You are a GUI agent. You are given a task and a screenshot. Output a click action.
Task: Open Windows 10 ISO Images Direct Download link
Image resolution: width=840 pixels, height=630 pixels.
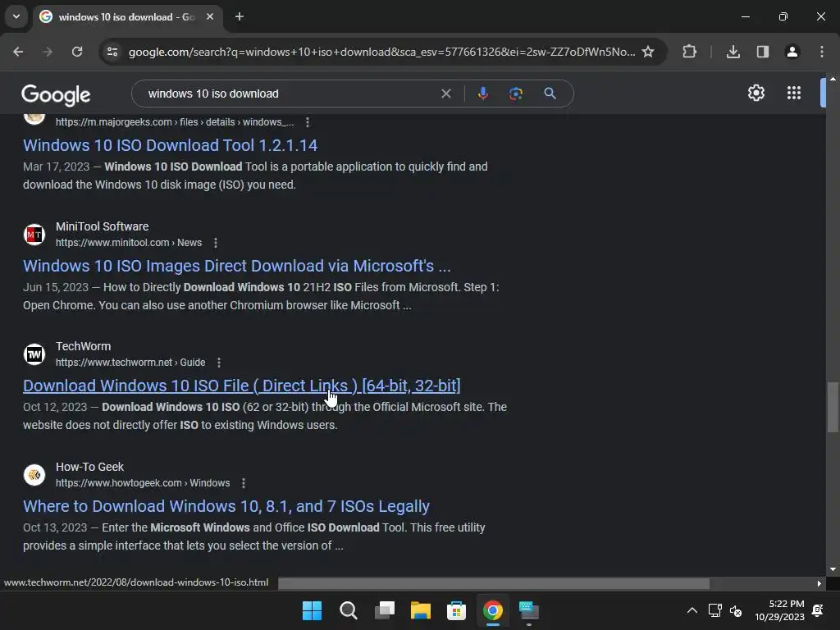237,266
